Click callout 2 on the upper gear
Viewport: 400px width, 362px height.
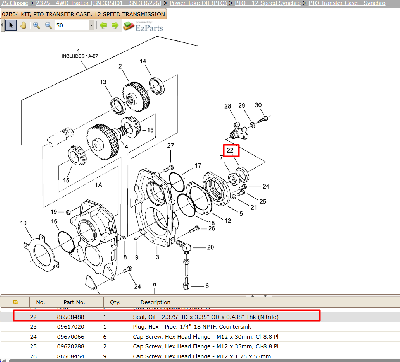120,67
